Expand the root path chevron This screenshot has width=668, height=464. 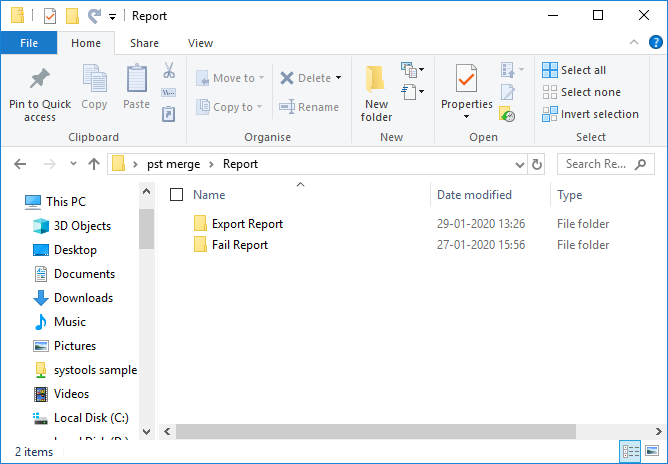(x=135, y=164)
